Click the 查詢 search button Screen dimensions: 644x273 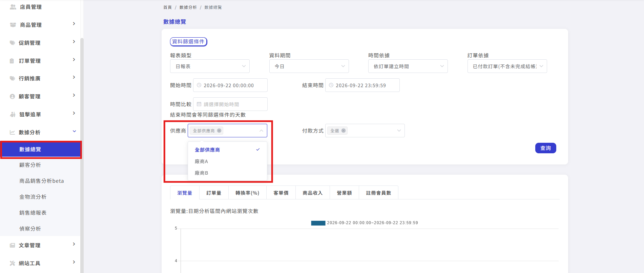(x=545, y=148)
